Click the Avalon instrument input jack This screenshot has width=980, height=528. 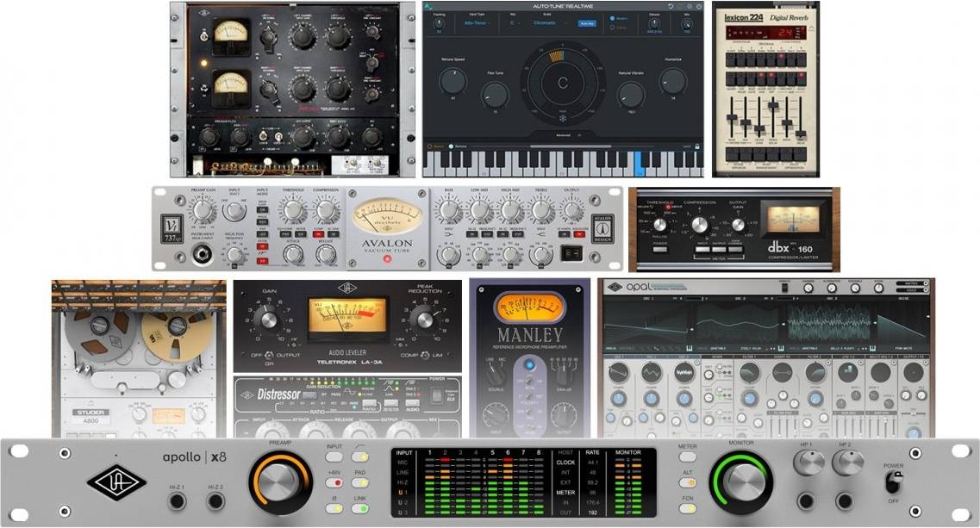click(x=201, y=256)
